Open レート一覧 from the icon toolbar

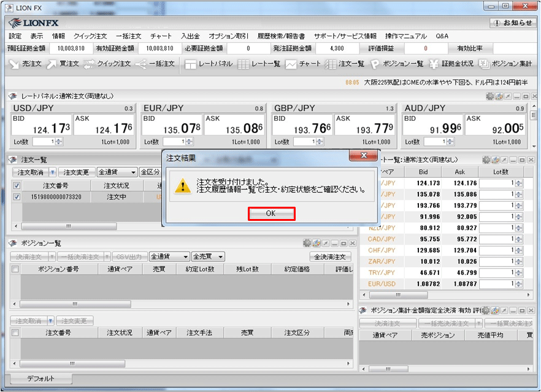[x=259, y=64]
